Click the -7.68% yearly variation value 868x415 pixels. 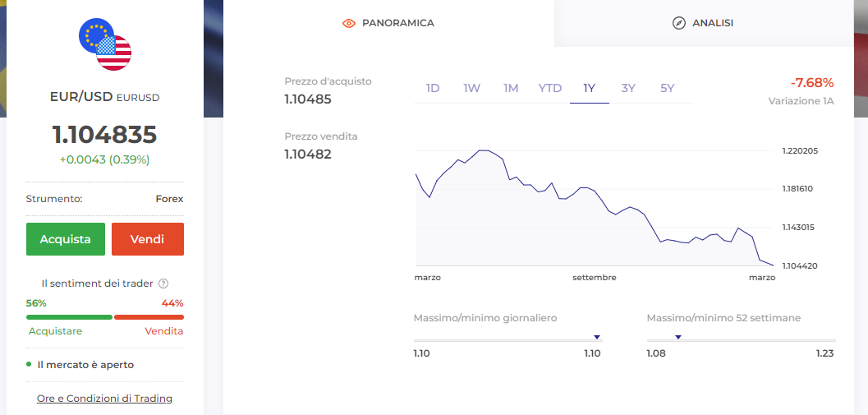pos(812,83)
